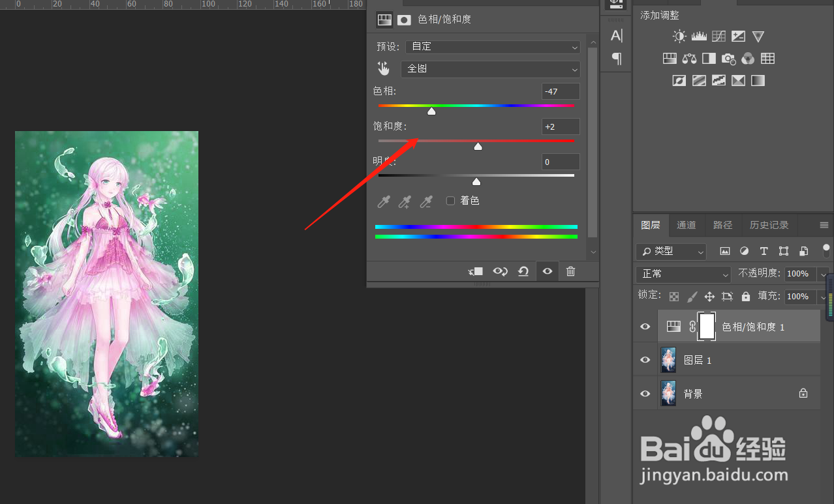Add a Black & White adjustment
This screenshot has height=504, width=834.
[x=709, y=59]
